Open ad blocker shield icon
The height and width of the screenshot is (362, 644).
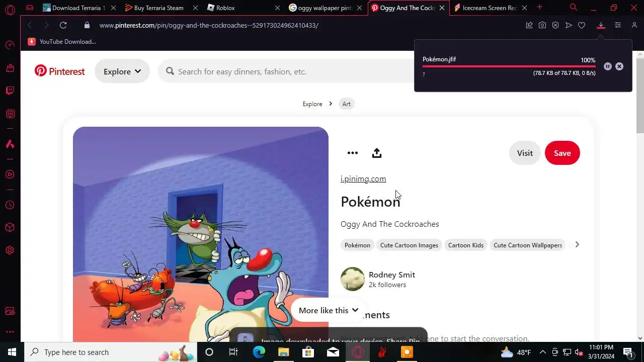tap(555, 25)
